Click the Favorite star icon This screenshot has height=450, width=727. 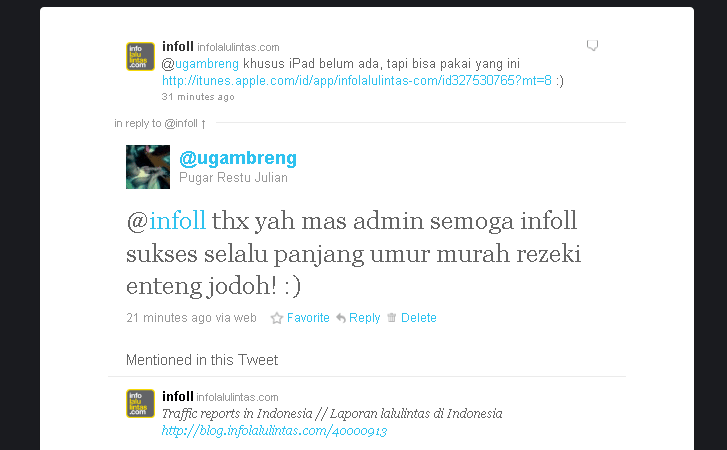pyautogui.click(x=277, y=318)
